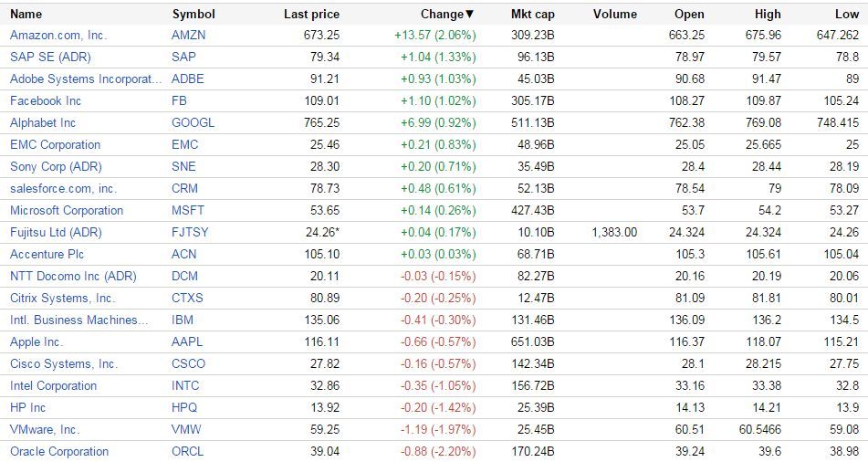The height and width of the screenshot is (462, 868).
Task: Sort by the Symbol column header
Action: point(193,14)
